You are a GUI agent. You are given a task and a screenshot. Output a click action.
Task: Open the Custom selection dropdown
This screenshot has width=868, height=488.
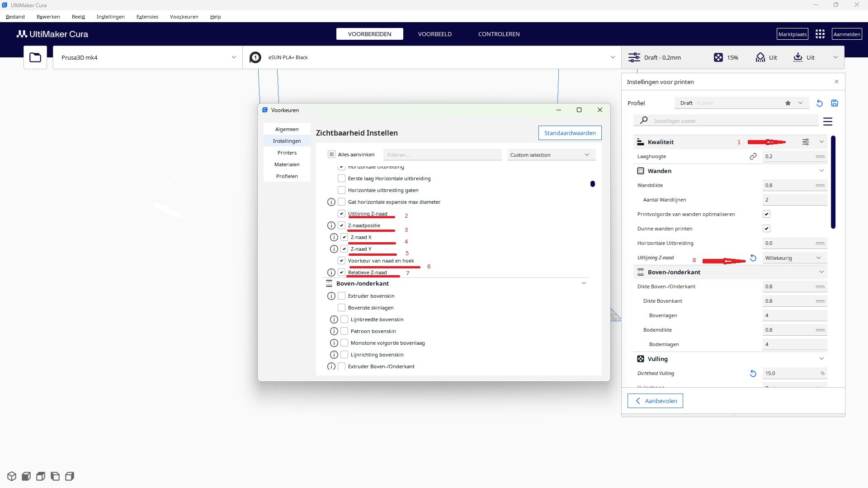click(x=551, y=155)
